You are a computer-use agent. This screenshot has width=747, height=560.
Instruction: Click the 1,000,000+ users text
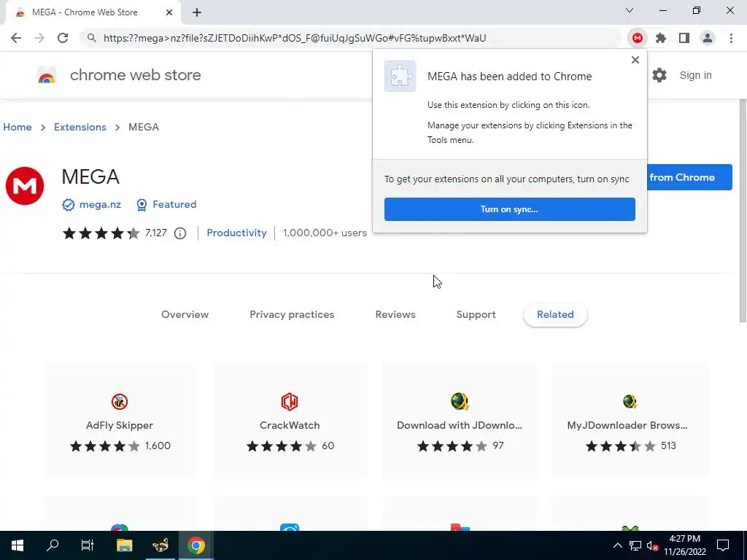click(x=325, y=233)
